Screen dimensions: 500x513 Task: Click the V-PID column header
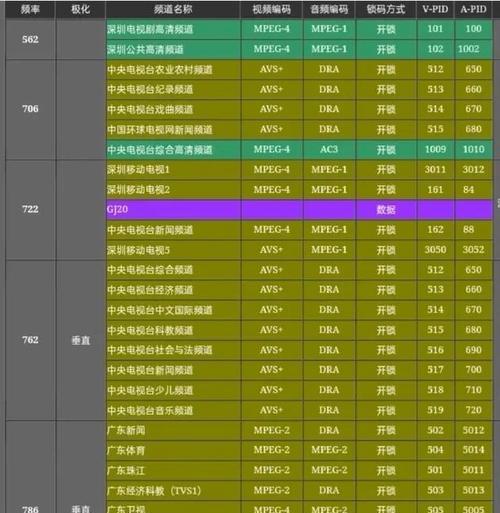[435, 9]
